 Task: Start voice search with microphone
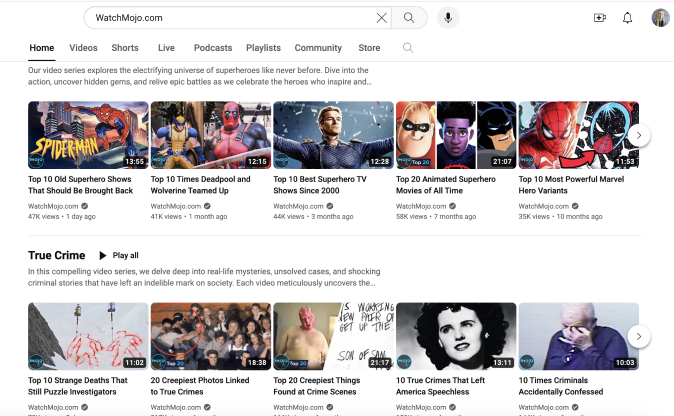click(x=448, y=18)
